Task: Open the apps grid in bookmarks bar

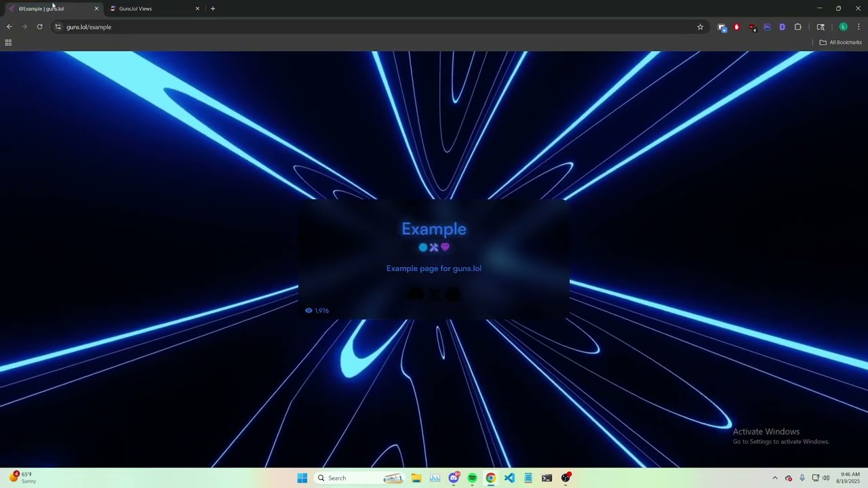Action: click(8, 42)
